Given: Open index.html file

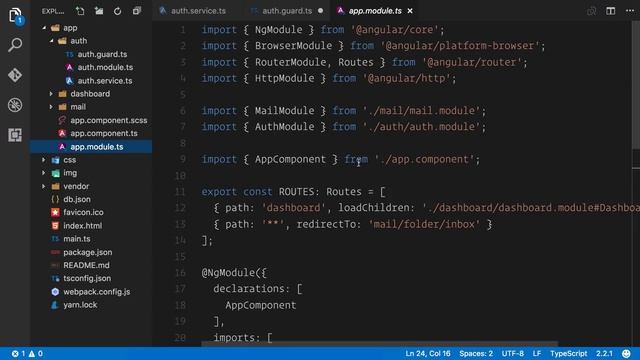Looking at the screenshot, I should coord(82,226).
